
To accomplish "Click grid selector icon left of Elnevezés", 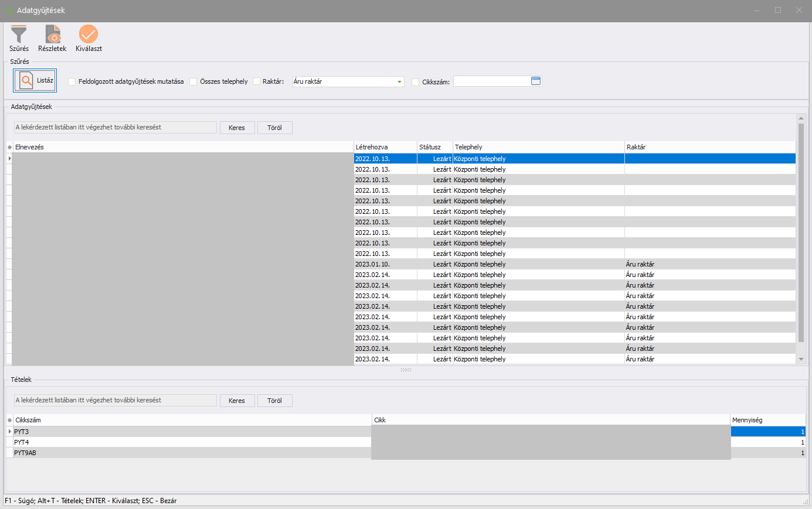I will 9,148.
